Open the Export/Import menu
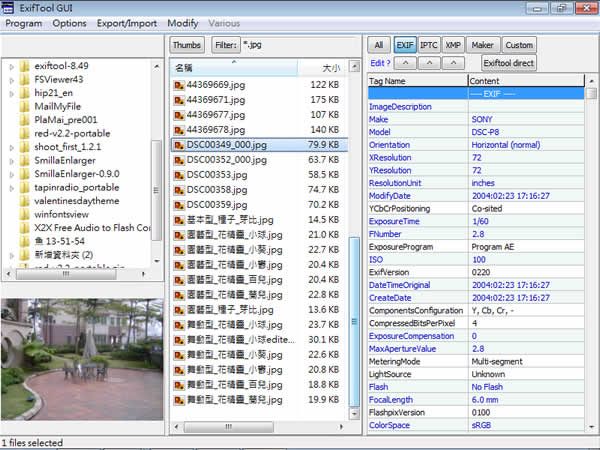The image size is (600, 450). coord(127,23)
